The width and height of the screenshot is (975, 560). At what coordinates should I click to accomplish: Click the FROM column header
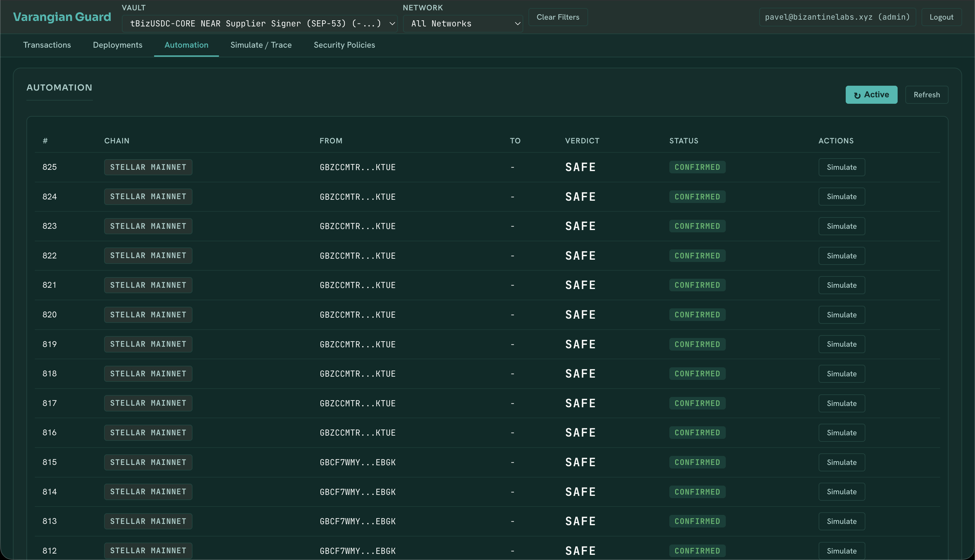point(331,141)
